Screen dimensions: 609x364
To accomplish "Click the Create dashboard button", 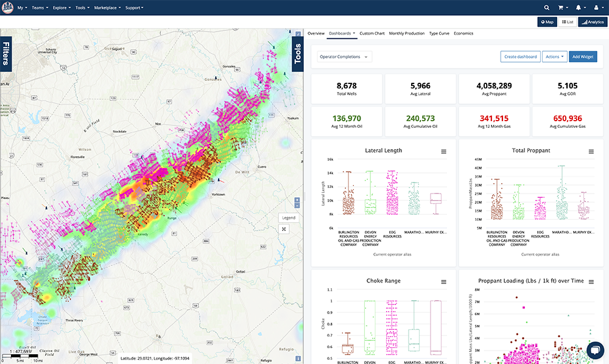I will click(520, 57).
